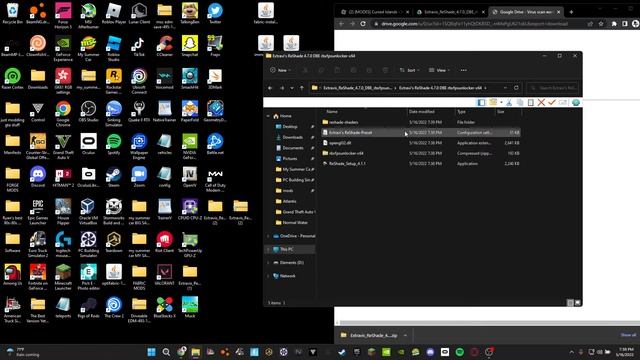Open the New dropdown in Explorer

click(x=280, y=70)
